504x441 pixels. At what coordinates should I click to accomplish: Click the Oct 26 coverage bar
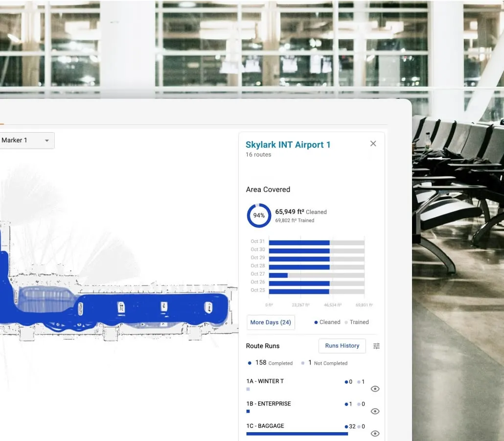(x=317, y=283)
